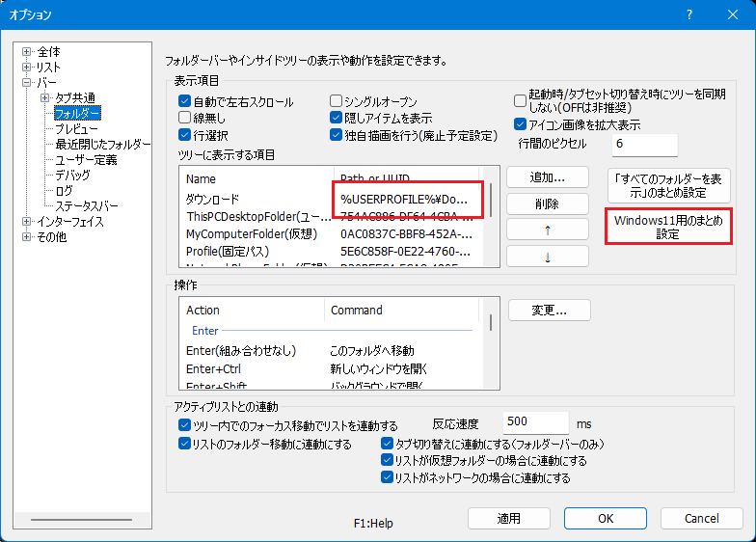Open 最近閉じたフォルダー settings page

pos(102,144)
